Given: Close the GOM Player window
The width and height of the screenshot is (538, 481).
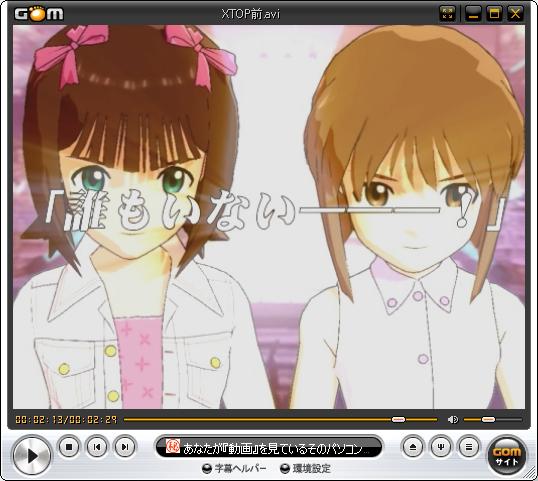Looking at the screenshot, I should coord(515,14).
